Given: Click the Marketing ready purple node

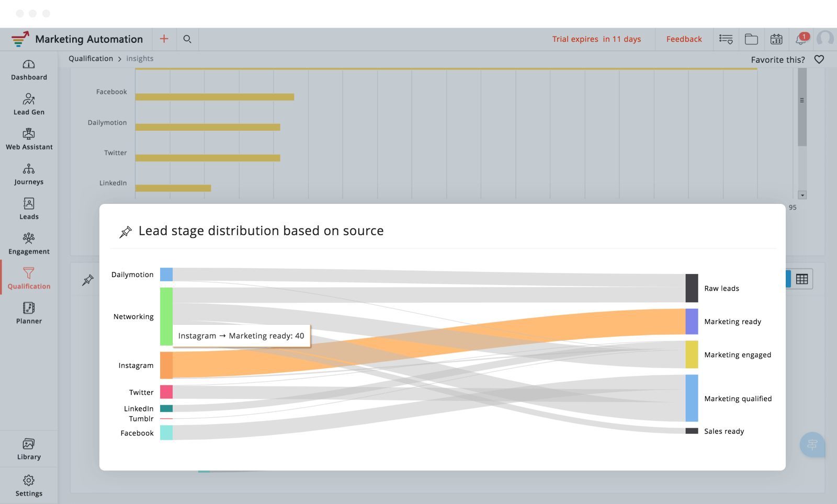Looking at the screenshot, I should click(x=692, y=322).
